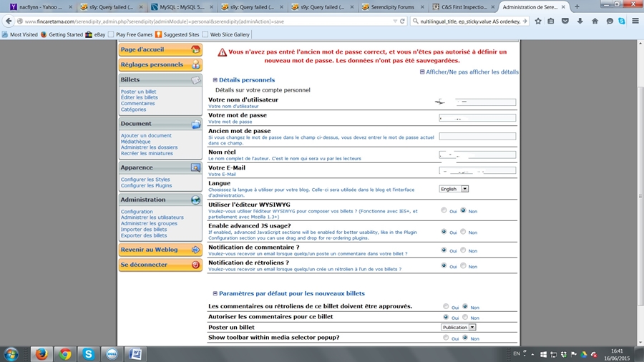Click the Pocket icon in the toolbar

point(566,21)
